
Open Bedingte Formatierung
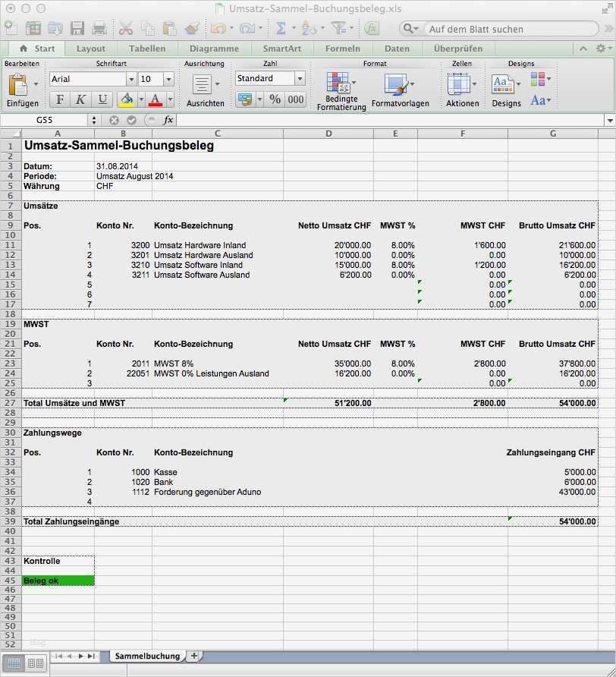[338, 83]
